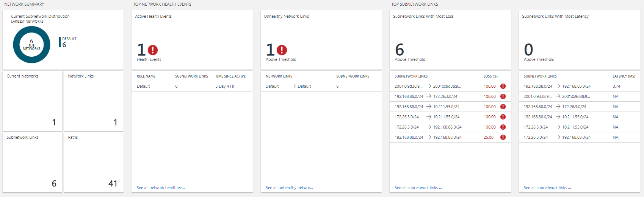Select latency row 172.26.3.0/24 to 192.168.88.0/24

tap(579, 137)
